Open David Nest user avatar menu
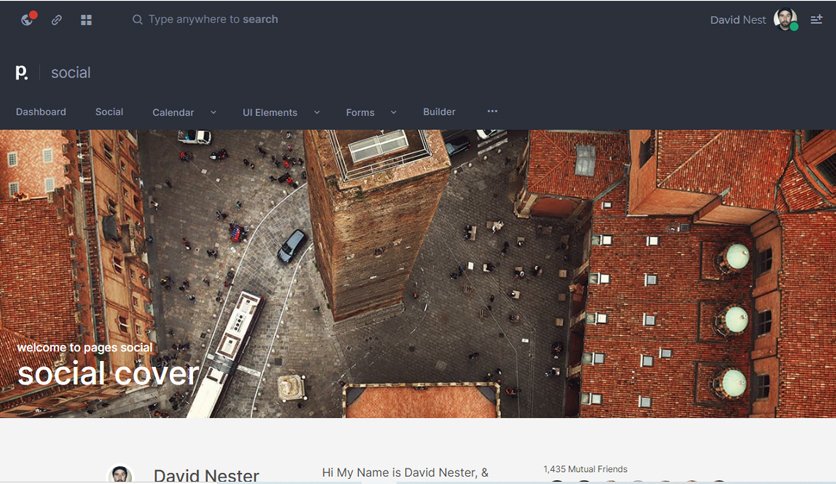Image resolution: width=836 pixels, height=484 pixels. pyautogui.click(x=785, y=20)
